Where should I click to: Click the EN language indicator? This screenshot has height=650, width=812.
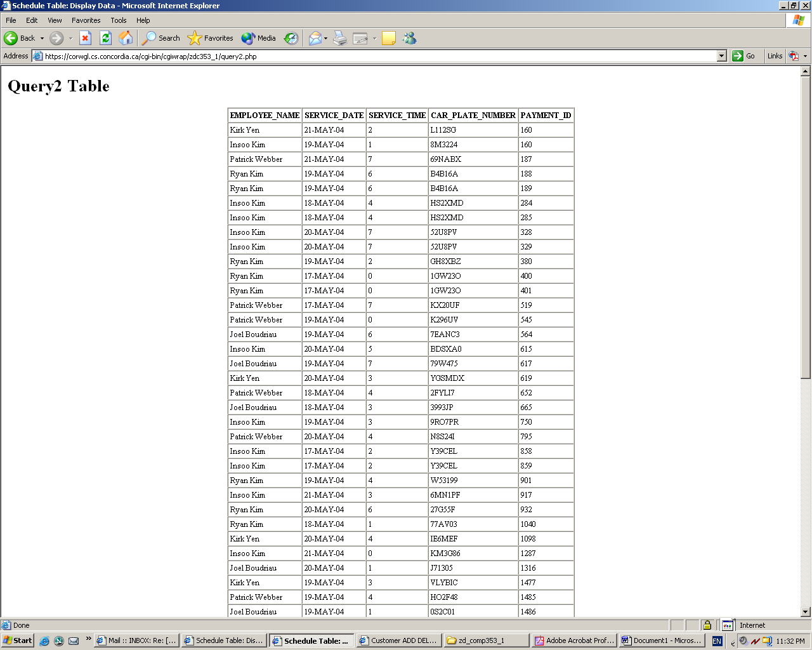[717, 641]
